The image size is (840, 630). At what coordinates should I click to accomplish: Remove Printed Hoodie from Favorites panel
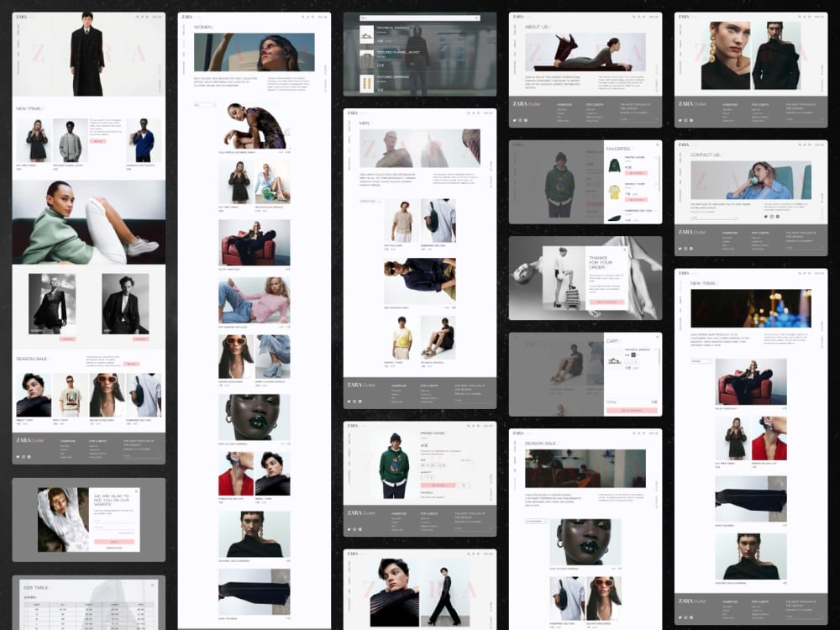click(x=654, y=158)
